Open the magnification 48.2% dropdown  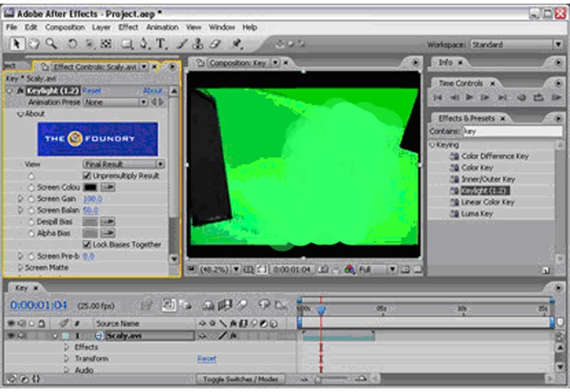[x=219, y=269]
